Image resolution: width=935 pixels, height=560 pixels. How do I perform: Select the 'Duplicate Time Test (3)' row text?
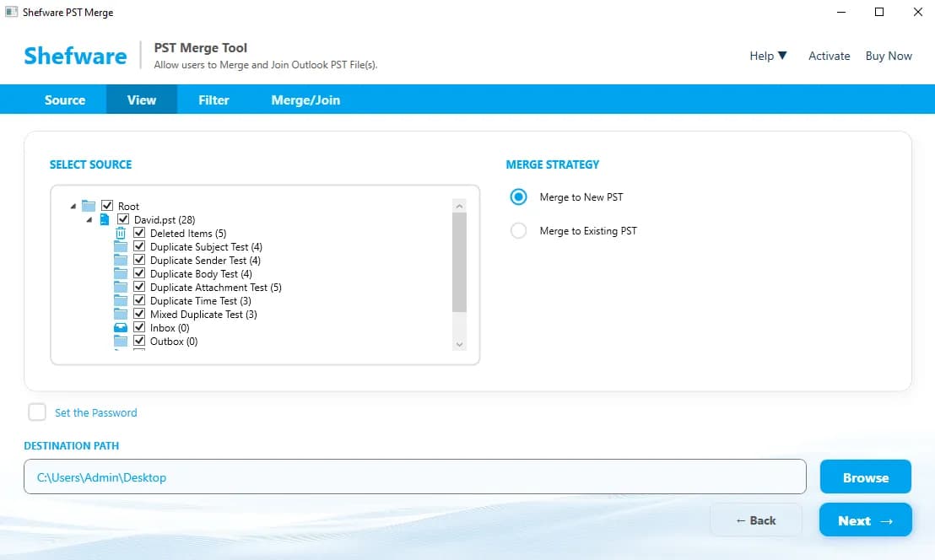pyautogui.click(x=201, y=301)
